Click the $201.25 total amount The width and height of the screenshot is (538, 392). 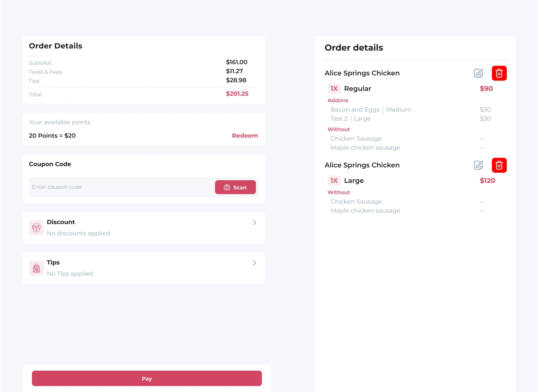(237, 94)
